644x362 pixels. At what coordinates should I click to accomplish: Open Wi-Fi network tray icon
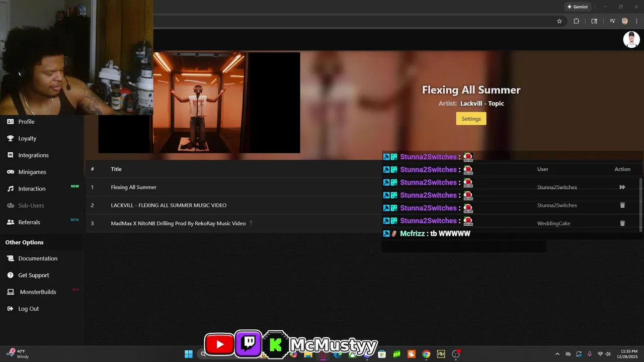(600, 354)
